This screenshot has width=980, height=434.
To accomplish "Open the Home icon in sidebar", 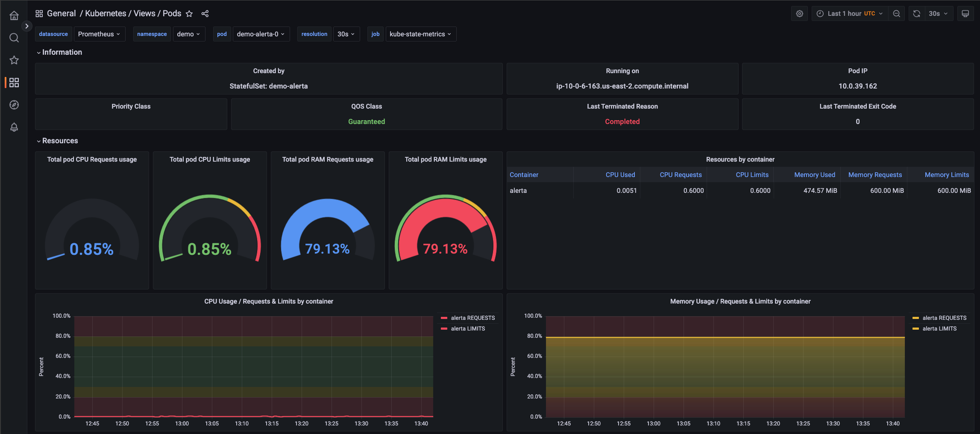I will (x=14, y=16).
